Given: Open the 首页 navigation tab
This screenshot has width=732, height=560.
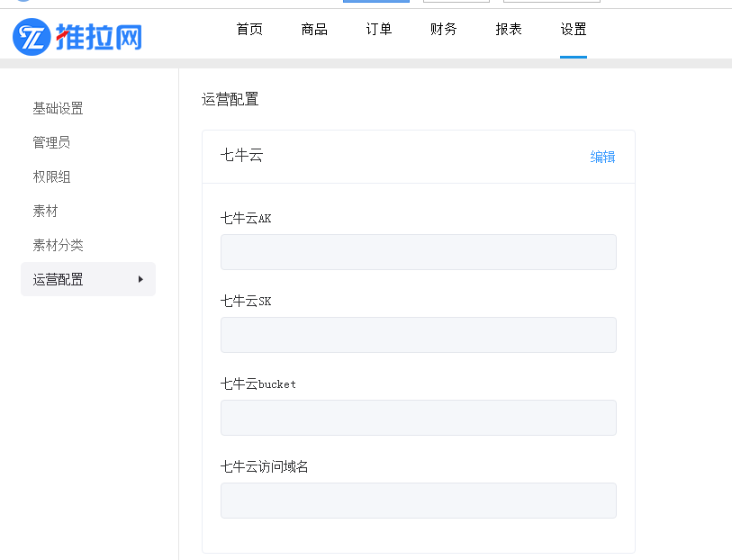Looking at the screenshot, I should tap(249, 30).
